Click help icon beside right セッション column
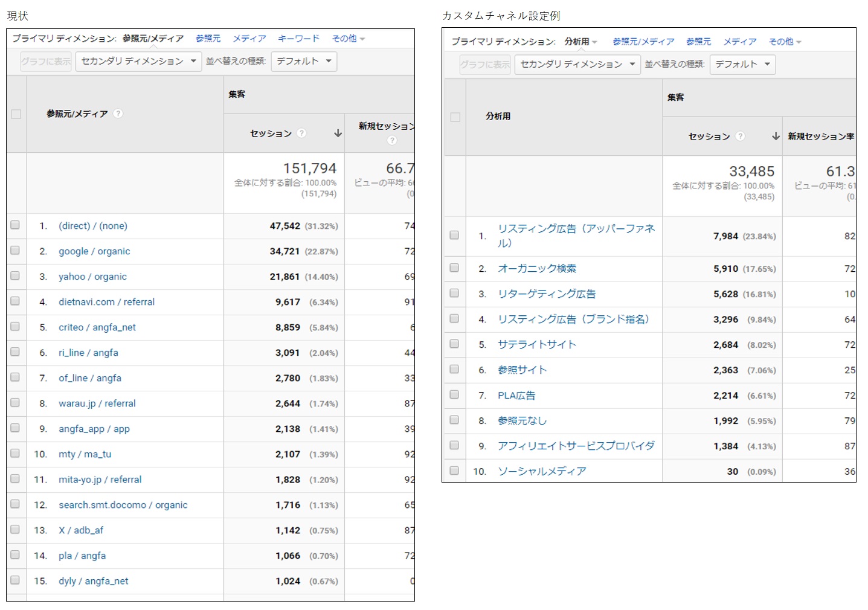Screen dimensions: 868x610 pos(740,136)
